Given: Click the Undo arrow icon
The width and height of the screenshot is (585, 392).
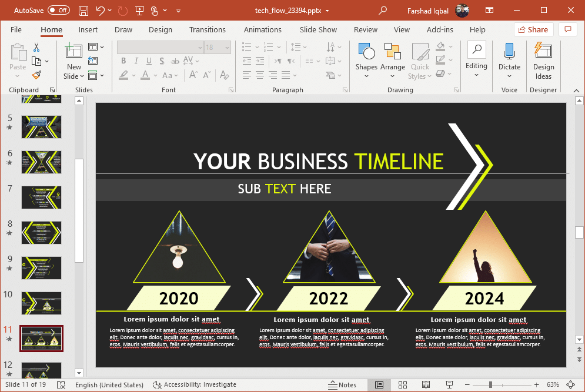Looking at the screenshot, I should click(x=100, y=11).
